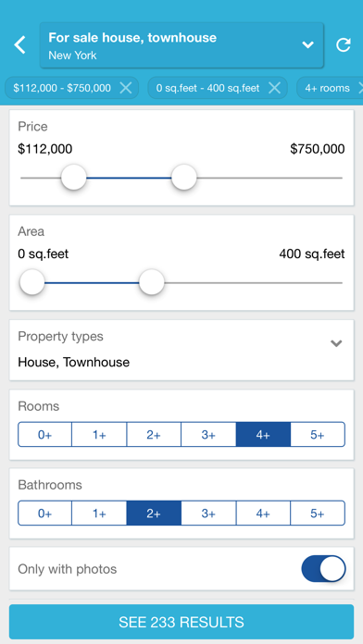Reset filters with the refresh icon

tap(344, 44)
